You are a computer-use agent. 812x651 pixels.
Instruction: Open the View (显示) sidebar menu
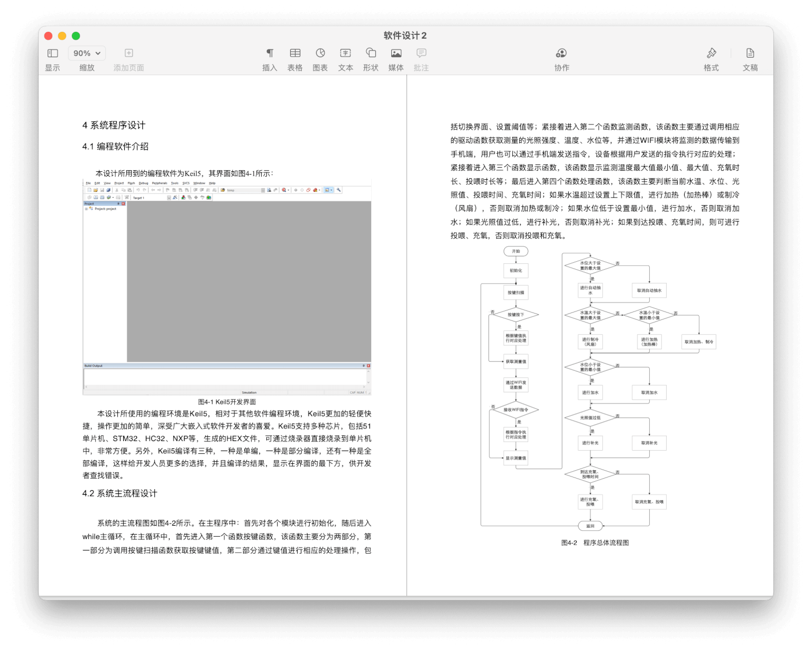[x=52, y=53]
